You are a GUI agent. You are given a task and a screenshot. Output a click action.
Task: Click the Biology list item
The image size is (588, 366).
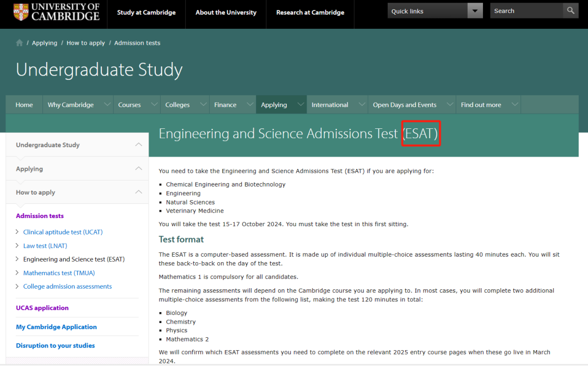click(x=176, y=313)
